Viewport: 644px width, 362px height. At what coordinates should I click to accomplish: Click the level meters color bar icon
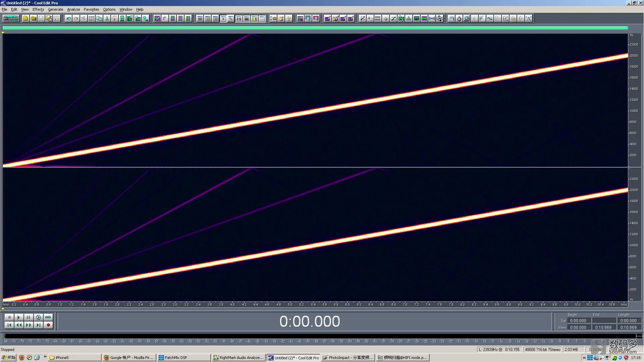click(254, 18)
